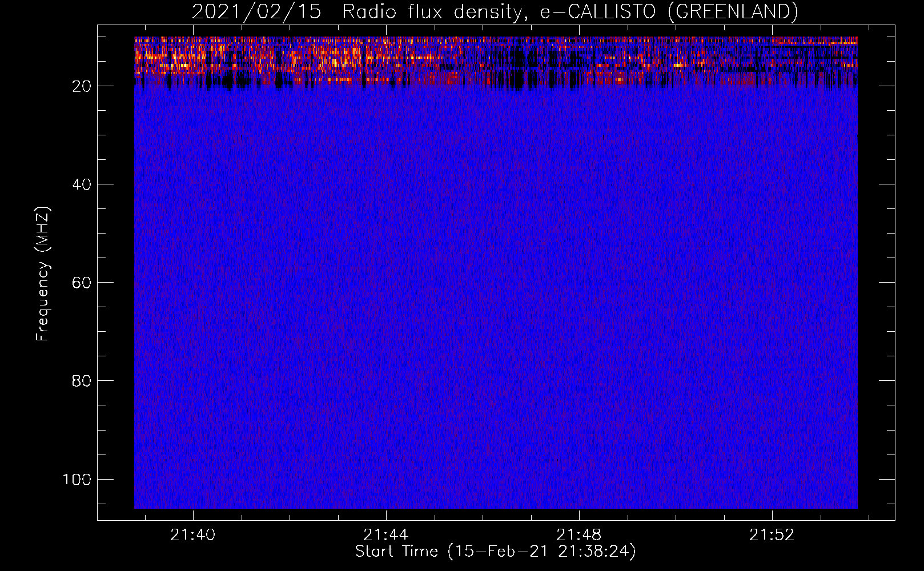The height and width of the screenshot is (571, 924).
Task: Click the "Frequency (MHZ)" axis label
Action: coord(43,274)
